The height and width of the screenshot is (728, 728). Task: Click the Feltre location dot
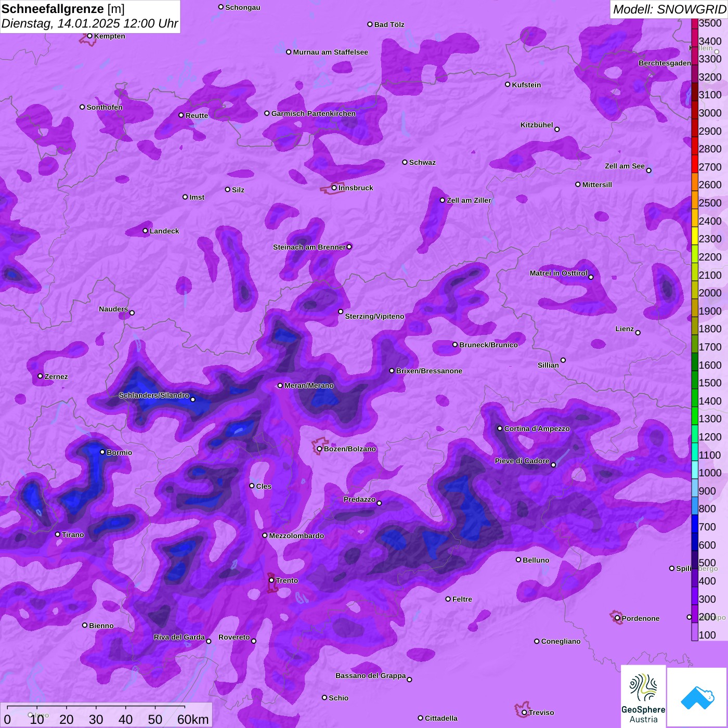pos(448,599)
